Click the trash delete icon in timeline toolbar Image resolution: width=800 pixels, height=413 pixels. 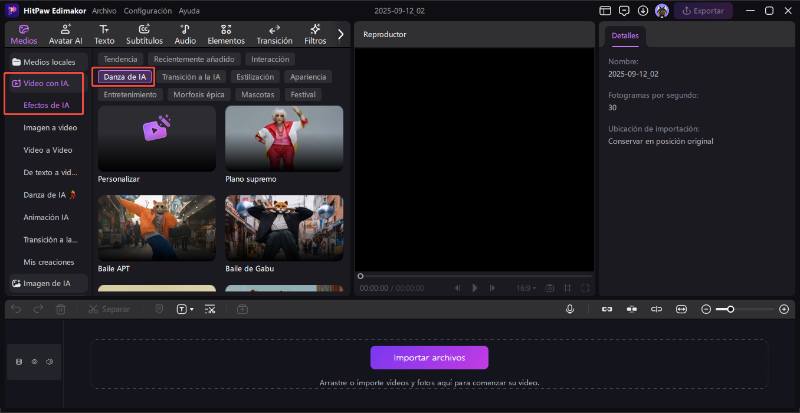coord(60,309)
